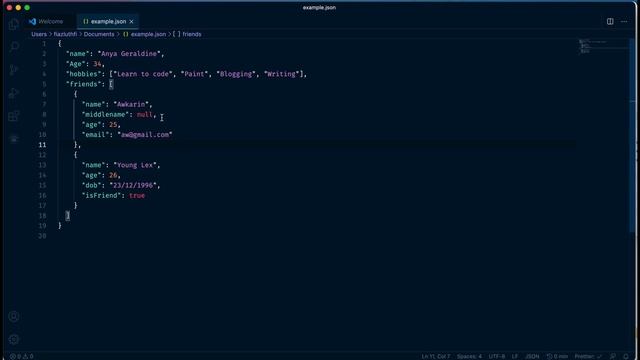Click the "hobbies" key
Screen dimensions: 640x360
pyautogui.click(x=83, y=74)
